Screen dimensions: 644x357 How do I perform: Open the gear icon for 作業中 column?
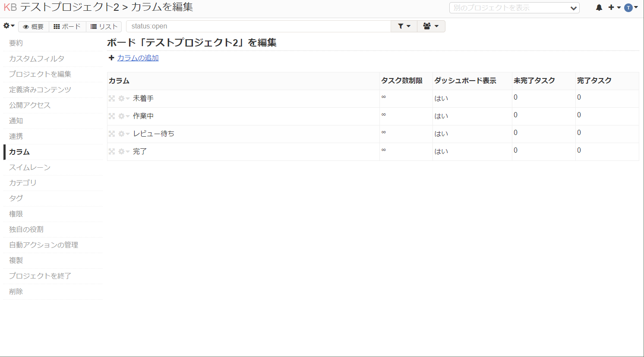[121, 116]
